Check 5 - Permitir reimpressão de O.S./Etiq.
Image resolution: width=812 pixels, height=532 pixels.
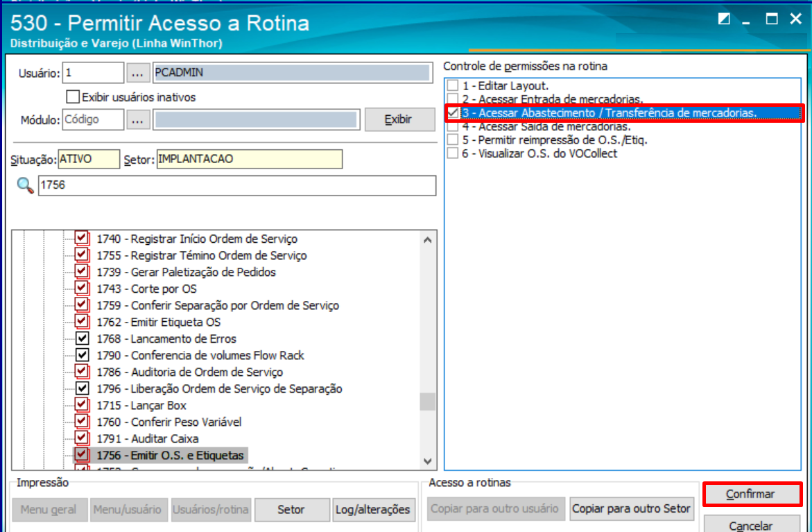453,140
